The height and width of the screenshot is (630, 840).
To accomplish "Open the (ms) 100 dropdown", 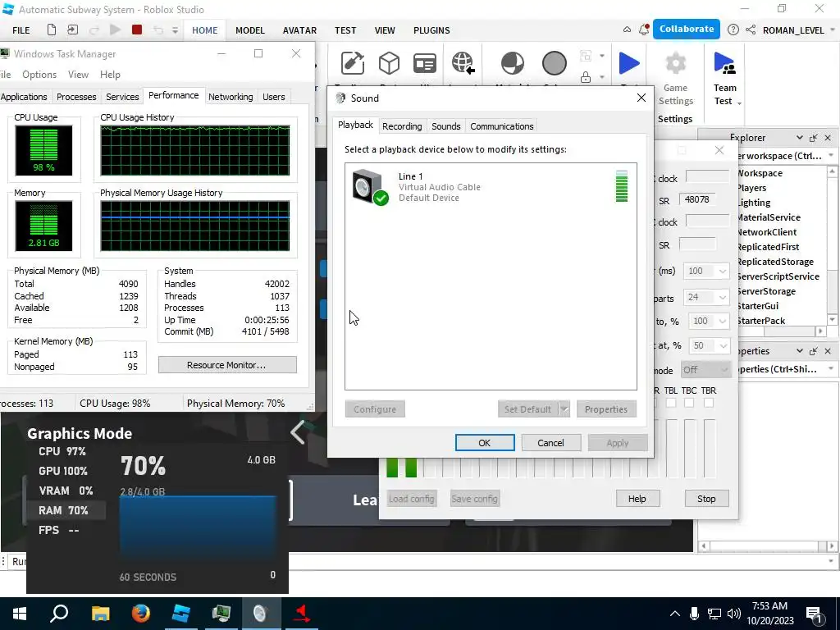I will pos(705,271).
